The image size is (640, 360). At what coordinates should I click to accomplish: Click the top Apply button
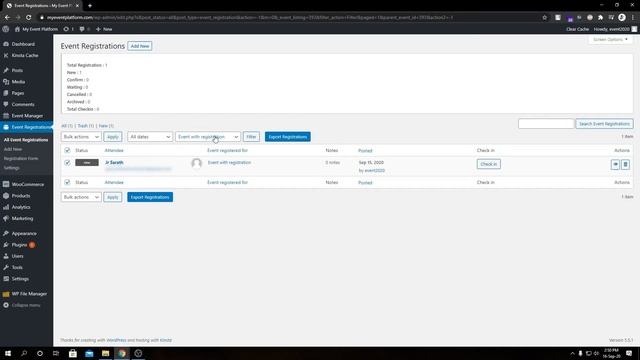pos(113,137)
